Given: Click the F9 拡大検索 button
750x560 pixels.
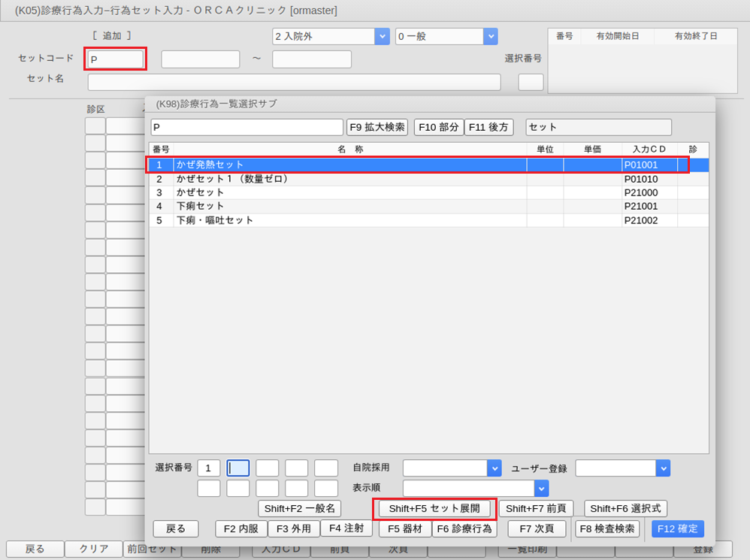Looking at the screenshot, I should (377, 128).
